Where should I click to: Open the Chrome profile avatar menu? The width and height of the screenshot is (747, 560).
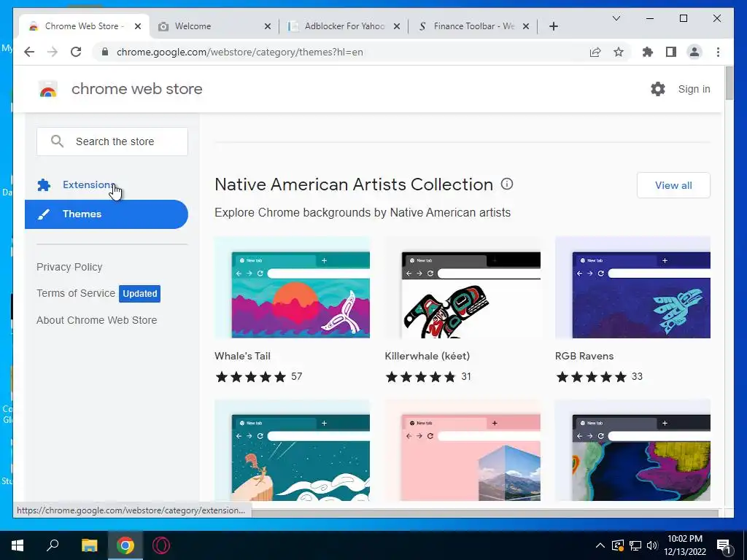pyautogui.click(x=694, y=52)
